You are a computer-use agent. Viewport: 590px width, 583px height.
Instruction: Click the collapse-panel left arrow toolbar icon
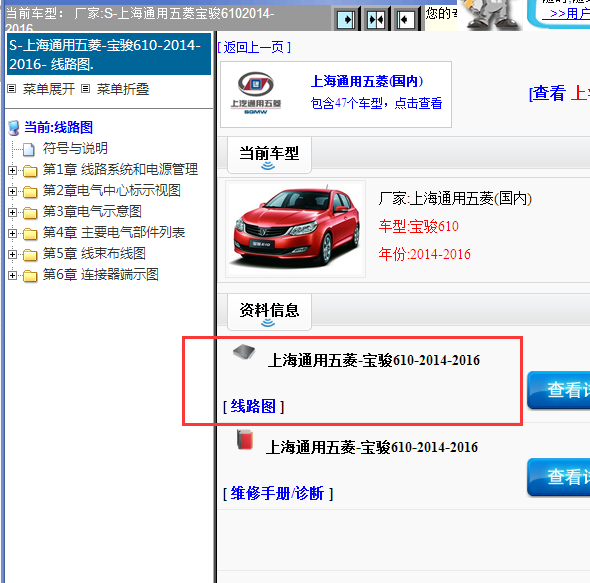[x=406, y=19]
